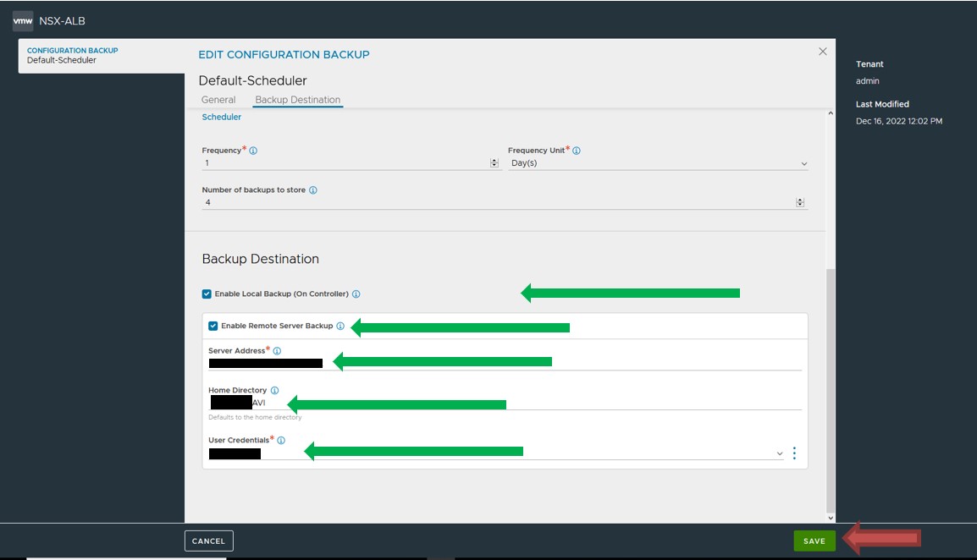Click 'Defaults to the home directory' hint
The image size is (977, 560).
click(x=255, y=417)
